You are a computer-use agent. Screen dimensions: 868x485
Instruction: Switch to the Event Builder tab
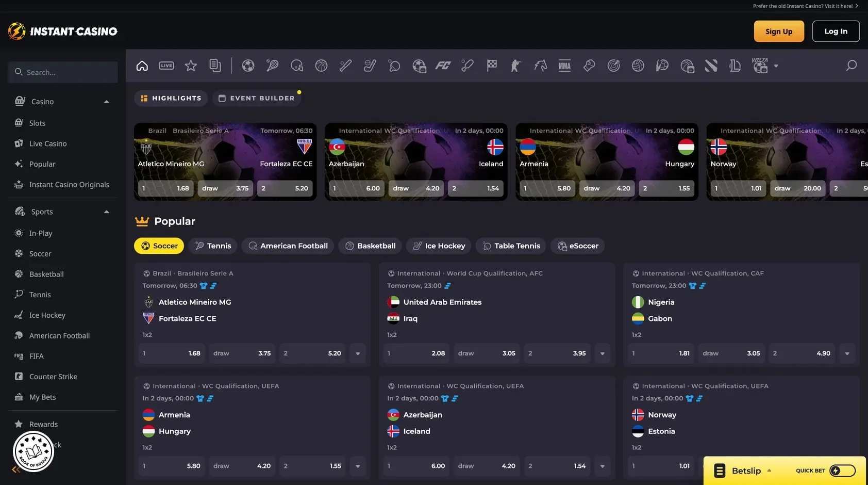click(257, 98)
